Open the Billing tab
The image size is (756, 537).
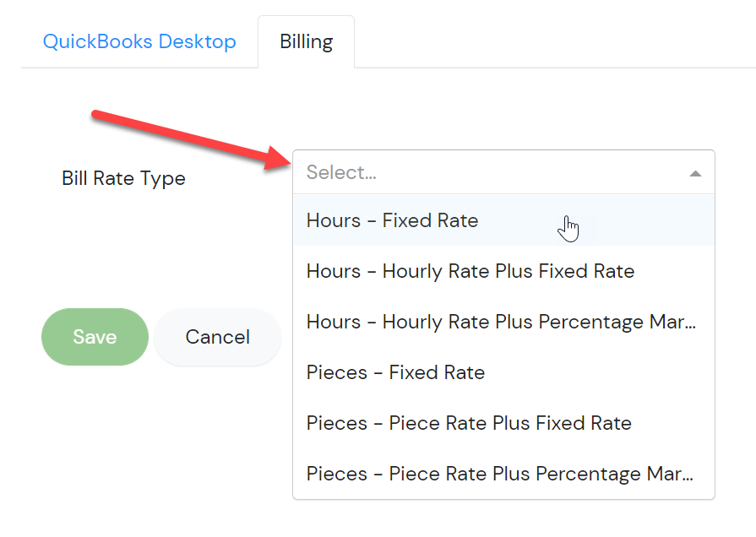tap(306, 41)
